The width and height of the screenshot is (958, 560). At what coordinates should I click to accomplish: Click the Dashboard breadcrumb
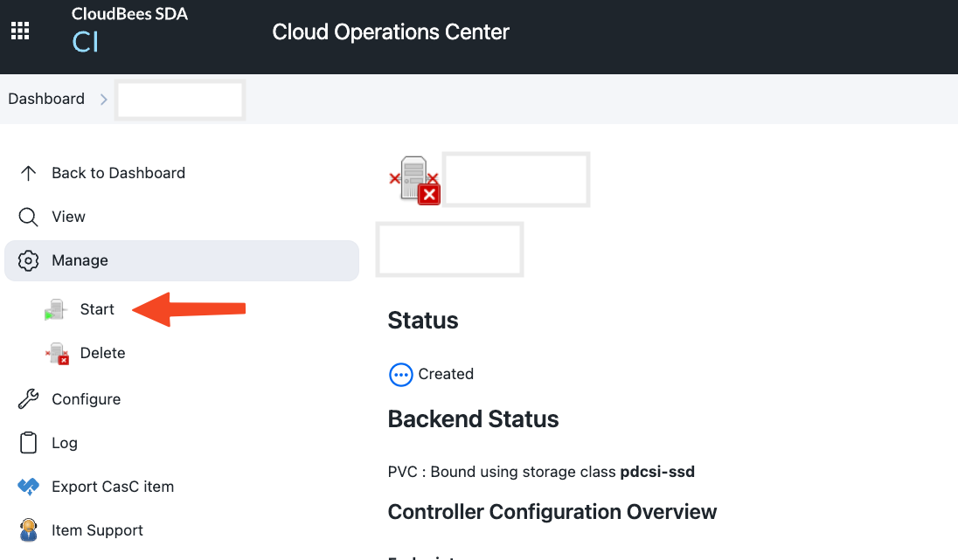[x=46, y=99]
